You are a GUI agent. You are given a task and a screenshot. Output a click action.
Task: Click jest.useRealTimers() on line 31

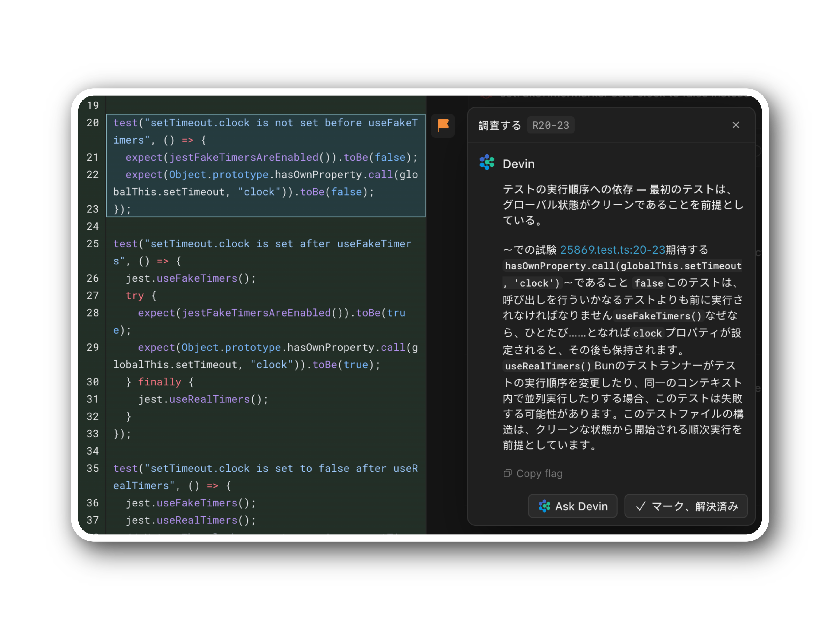pyautogui.click(x=203, y=399)
